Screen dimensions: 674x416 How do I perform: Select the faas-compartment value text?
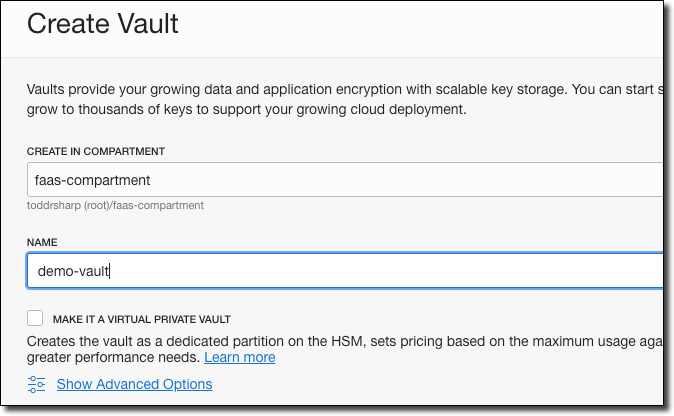85,181
